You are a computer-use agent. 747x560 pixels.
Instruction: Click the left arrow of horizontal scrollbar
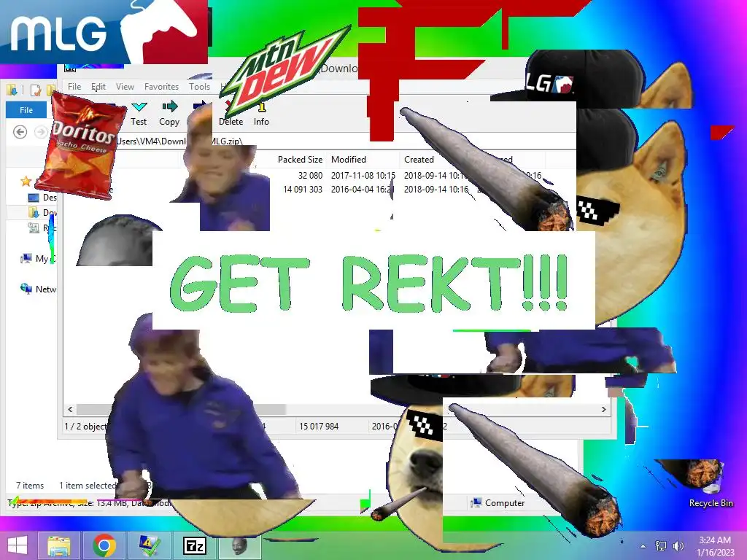pyautogui.click(x=71, y=409)
